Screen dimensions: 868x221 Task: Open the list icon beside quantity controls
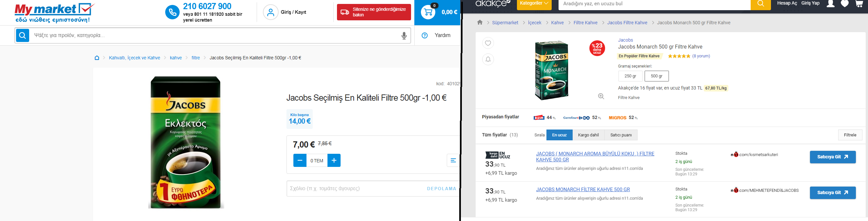point(453,160)
